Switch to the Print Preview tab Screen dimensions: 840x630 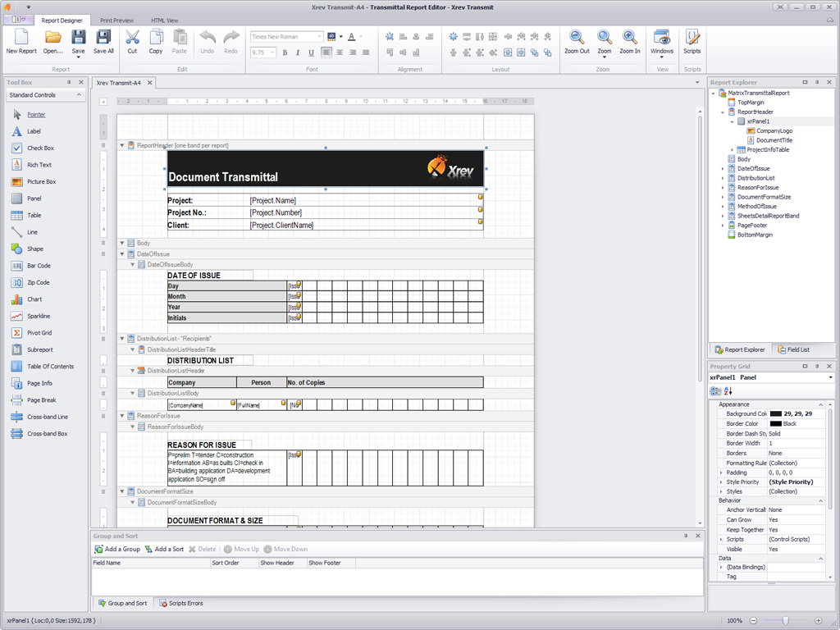pos(116,21)
